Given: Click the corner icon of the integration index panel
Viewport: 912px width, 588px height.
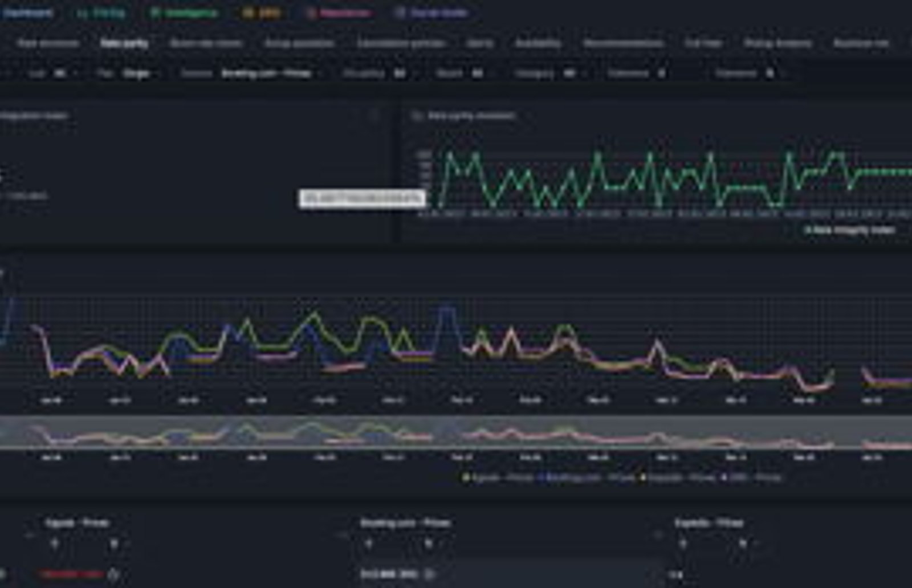Looking at the screenshot, I should tap(374, 116).
